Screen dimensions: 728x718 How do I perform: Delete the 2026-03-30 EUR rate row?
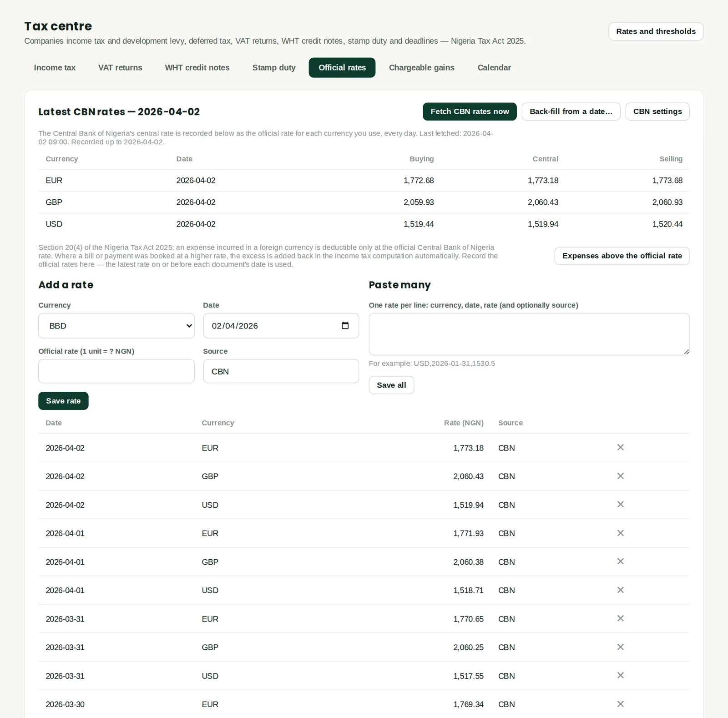point(620,704)
